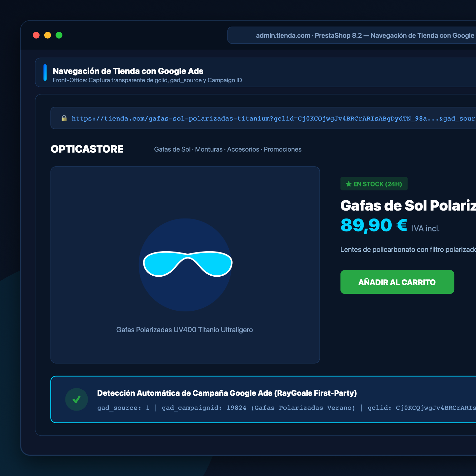Click the Detección Automática de Campaña heading
This screenshot has width=476, height=476.
[227, 393]
